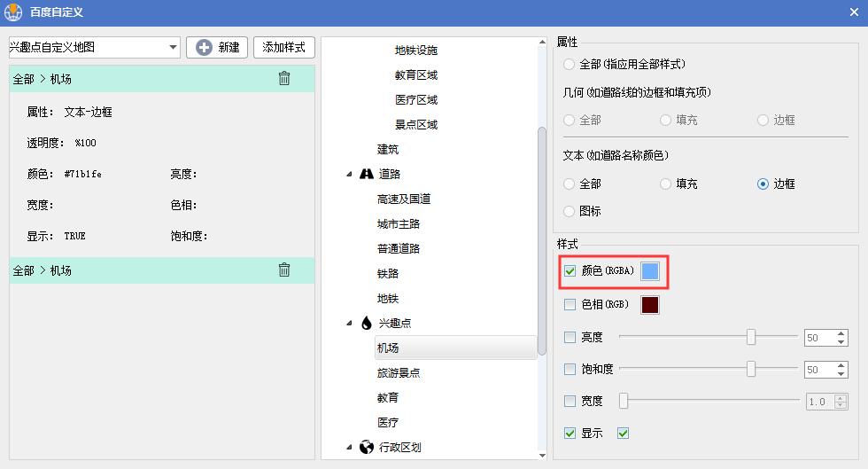Click the 属性 value 文本-边框
Image resolution: width=868 pixels, height=469 pixels.
click(88, 112)
